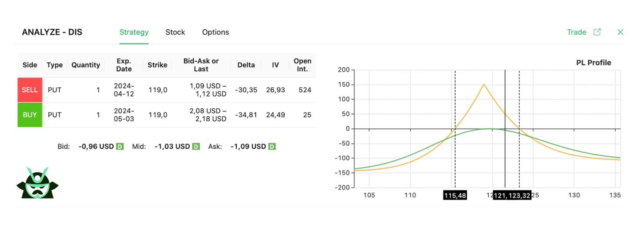644x235 pixels.
Task: Toggle the green BUY side button
Action: pos(30,115)
